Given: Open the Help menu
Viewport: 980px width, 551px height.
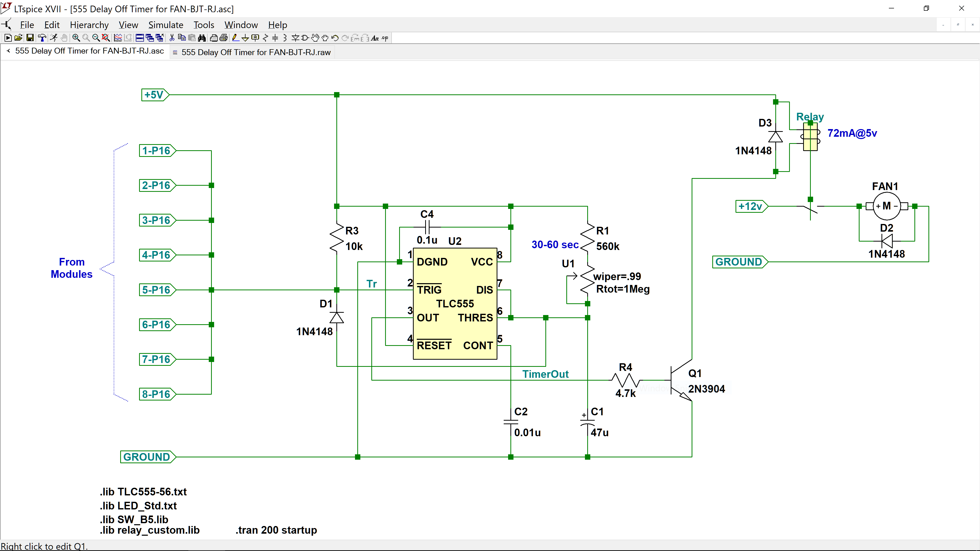Looking at the screenshot, I should [277, 25].
